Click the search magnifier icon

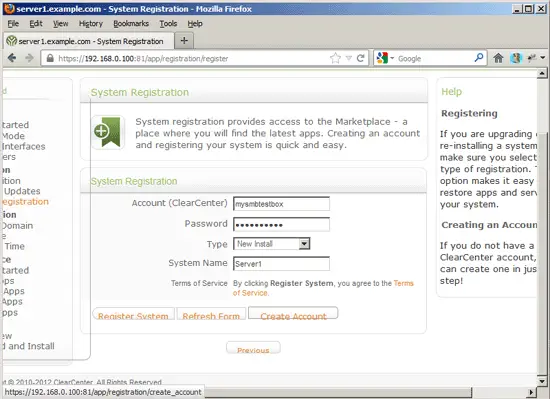pos(478,58)
